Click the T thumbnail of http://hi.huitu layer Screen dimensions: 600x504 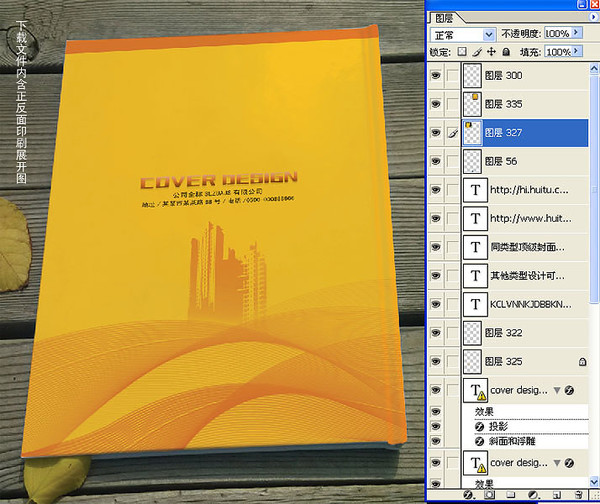tap(475, 190)
